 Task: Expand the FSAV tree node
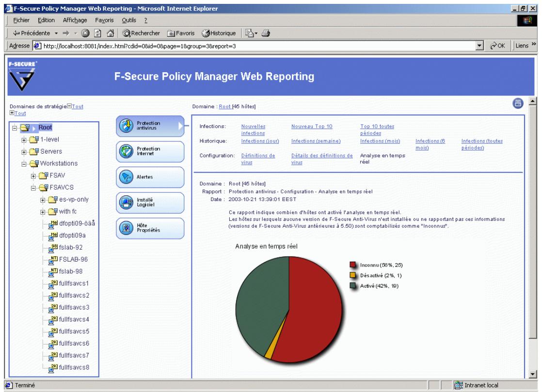click(x=33, y=176)
